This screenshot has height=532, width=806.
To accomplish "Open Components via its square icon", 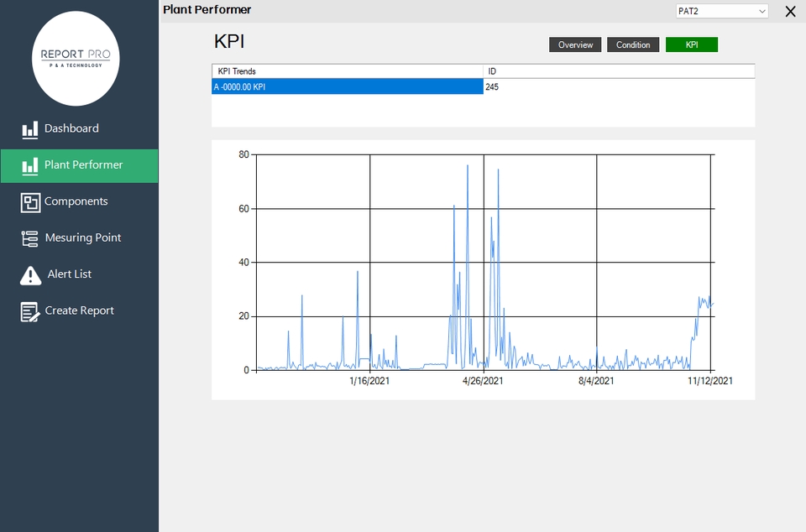I will (30, 202).
